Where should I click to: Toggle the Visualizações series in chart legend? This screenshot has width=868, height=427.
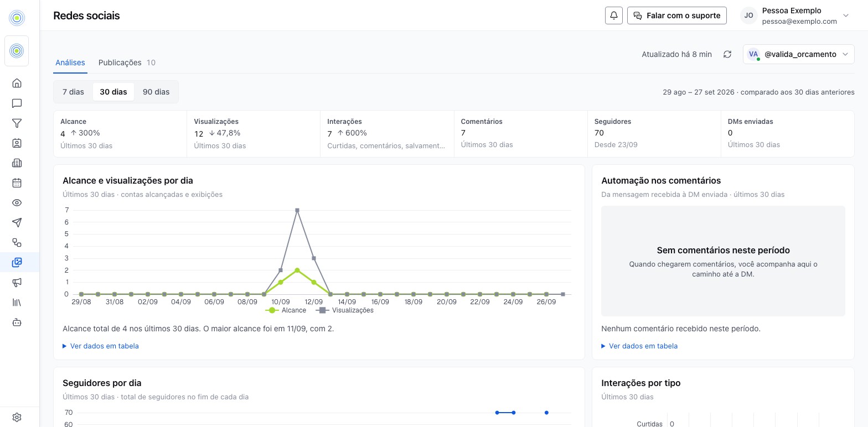point(344,310)
